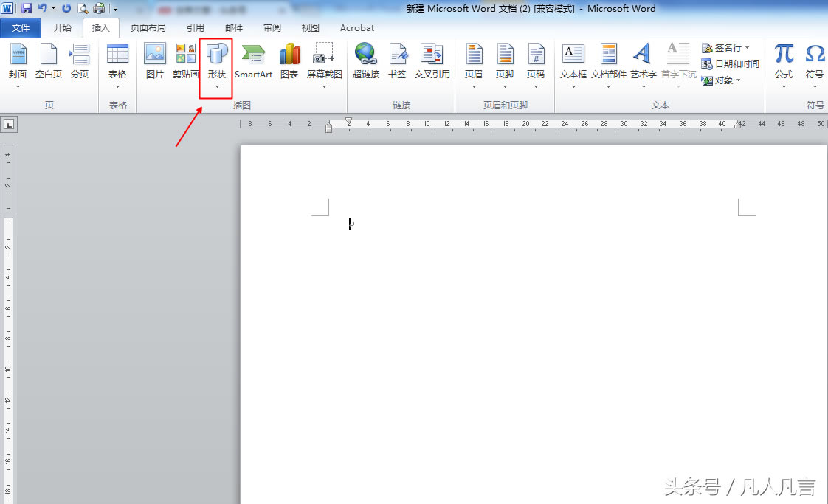Click the 图表 chart icon
Screen dimensions: 828x504
(289, 61)
